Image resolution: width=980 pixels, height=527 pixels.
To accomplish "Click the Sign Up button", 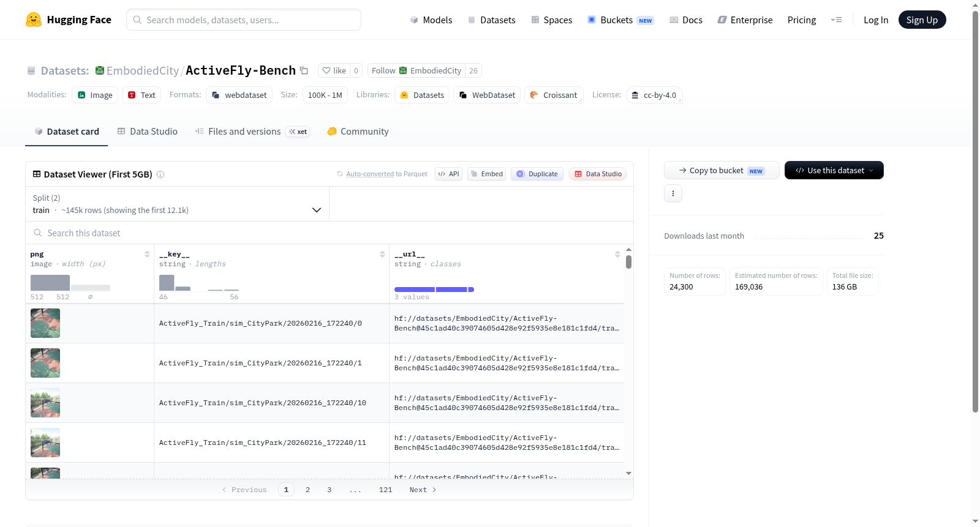I will tap(922, 20).
